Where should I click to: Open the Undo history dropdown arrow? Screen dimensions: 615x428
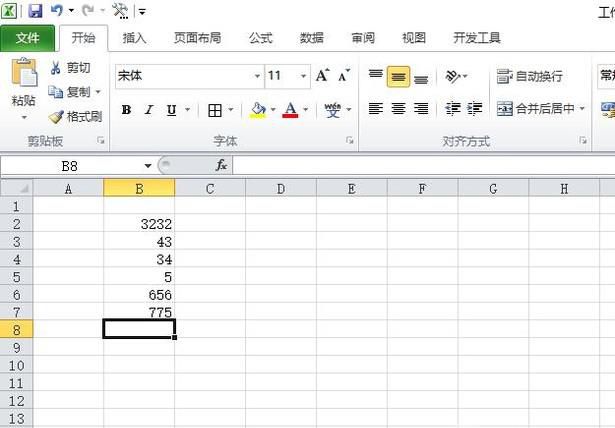pyautogui.click(x=71, y=10)
